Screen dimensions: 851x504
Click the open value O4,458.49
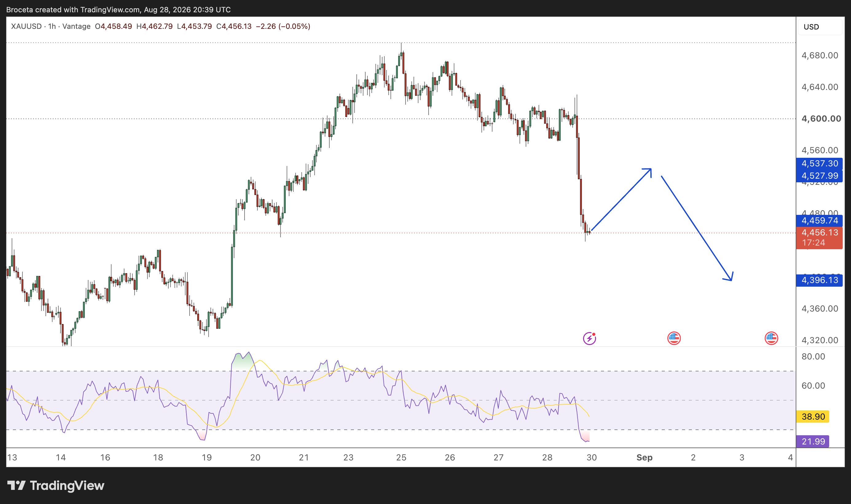(x=113, y=26)
